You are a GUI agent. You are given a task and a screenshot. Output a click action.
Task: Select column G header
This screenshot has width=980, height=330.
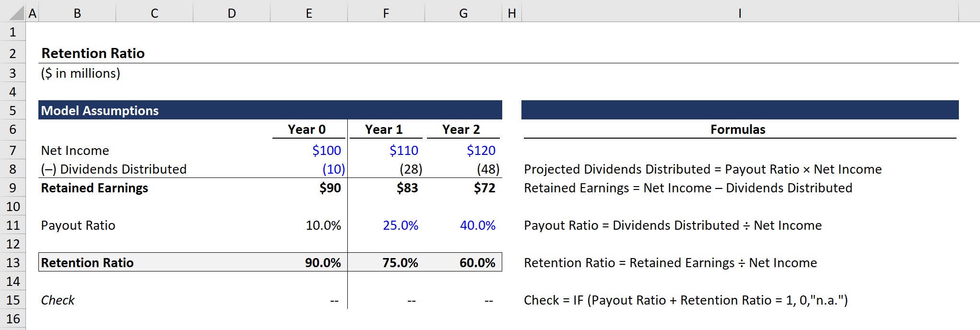click(x=463, y=13)
